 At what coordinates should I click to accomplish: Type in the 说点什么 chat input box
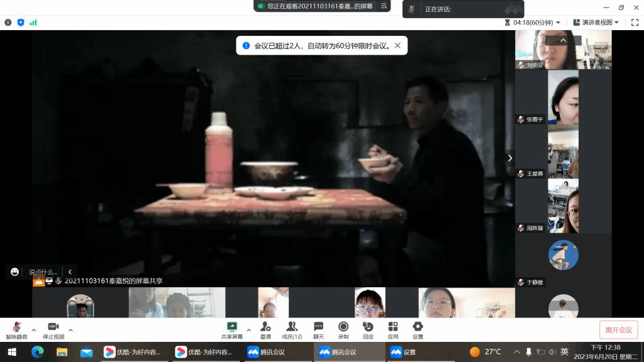click(x=43, y=272)
